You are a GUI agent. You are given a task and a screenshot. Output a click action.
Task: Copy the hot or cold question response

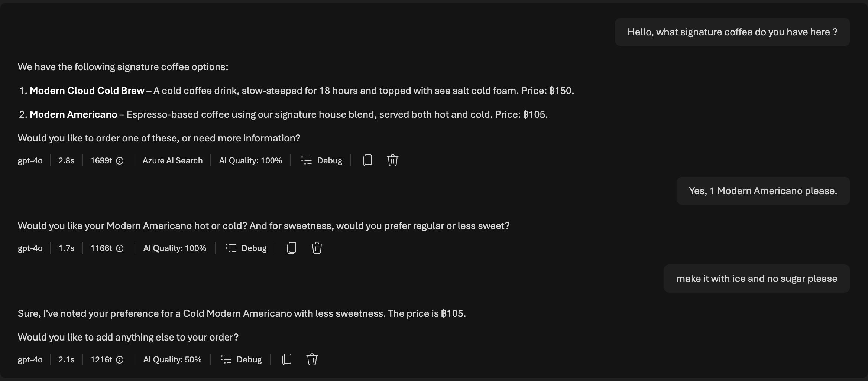pyautogui.click(x=292, y=248)
